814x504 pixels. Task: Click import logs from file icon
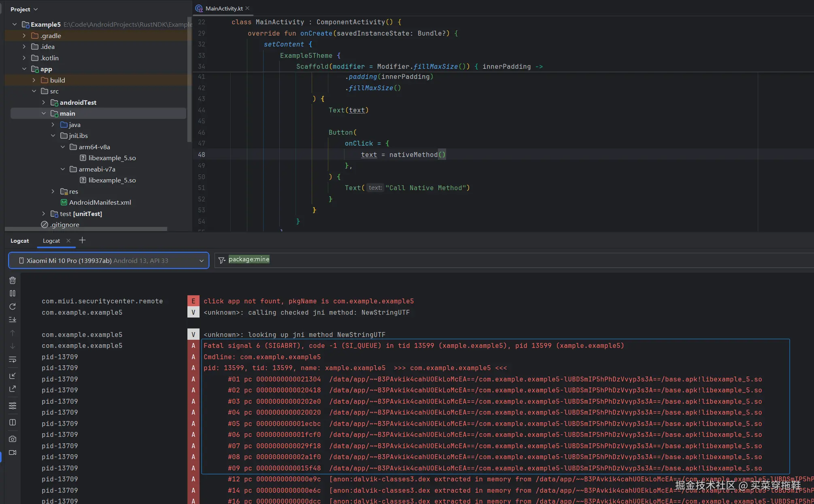point(13,376)
